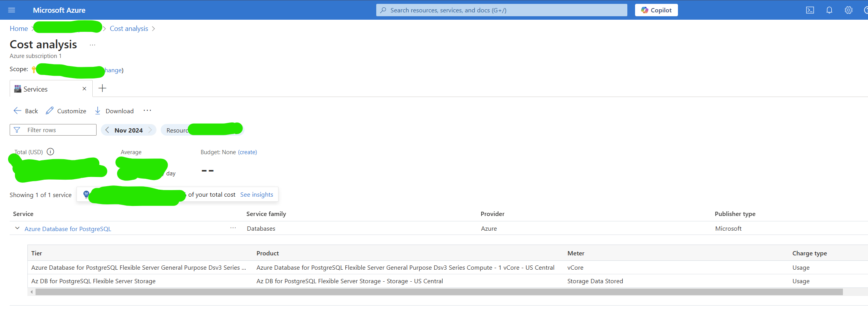Click into the Filter rows field
Image resolution: width=868 pixels, height=323 pixels.
pos(53,130)
